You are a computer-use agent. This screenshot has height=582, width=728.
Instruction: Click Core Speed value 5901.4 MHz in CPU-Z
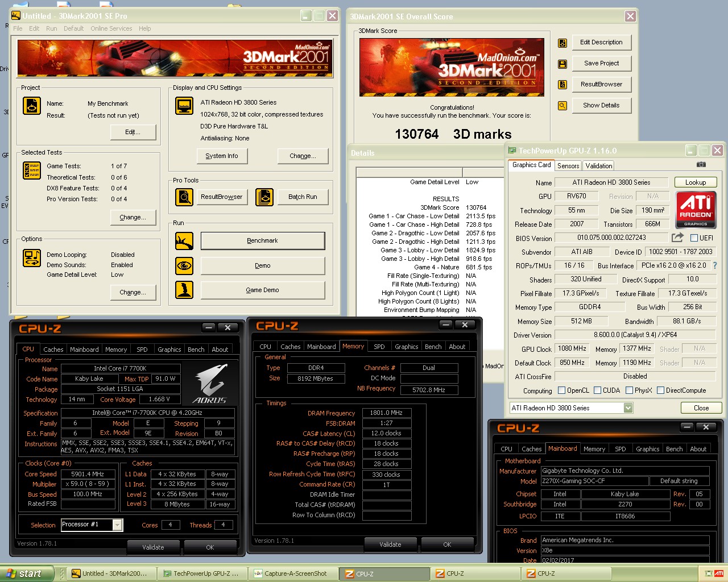[x=88, y=474]
